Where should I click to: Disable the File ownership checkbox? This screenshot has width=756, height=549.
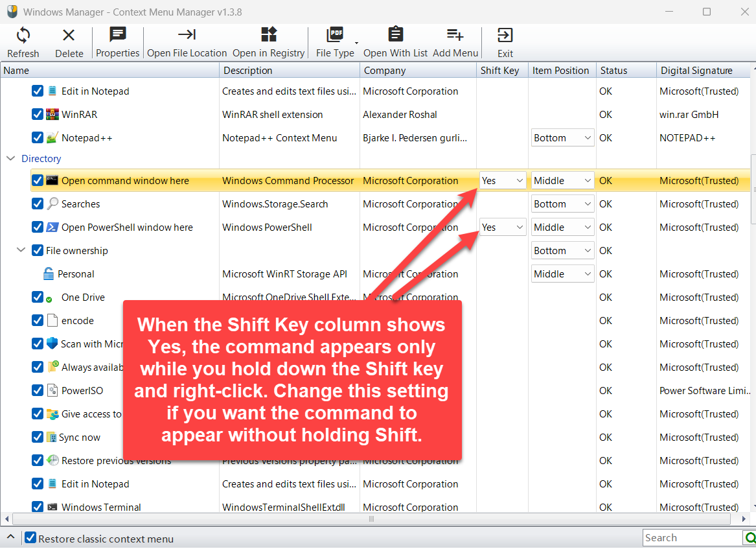[37, 250]
